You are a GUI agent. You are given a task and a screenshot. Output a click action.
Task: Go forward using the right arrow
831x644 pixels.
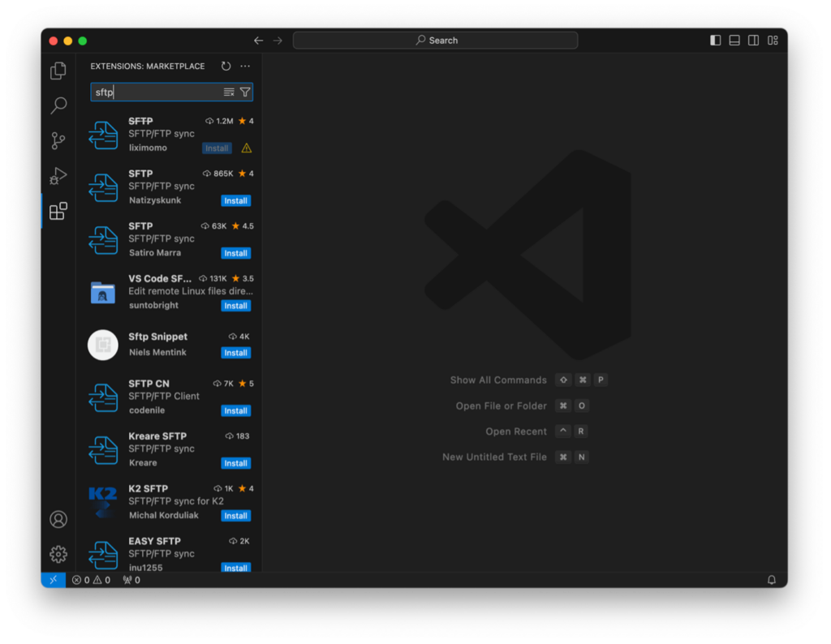coord(278,41)
